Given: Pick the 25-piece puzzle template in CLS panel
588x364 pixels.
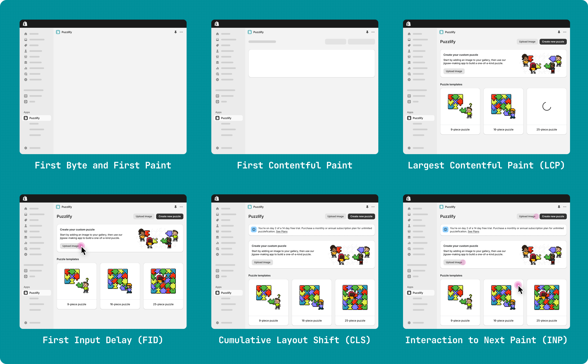Looking at the screenshot, I should 355,302.
